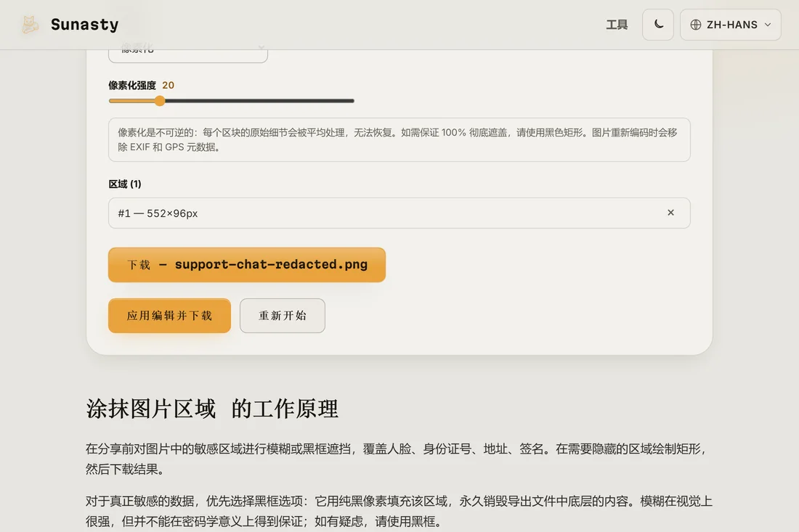
Task: Click the 像素化强度 value 20
Action: click(x=169, y=85)
